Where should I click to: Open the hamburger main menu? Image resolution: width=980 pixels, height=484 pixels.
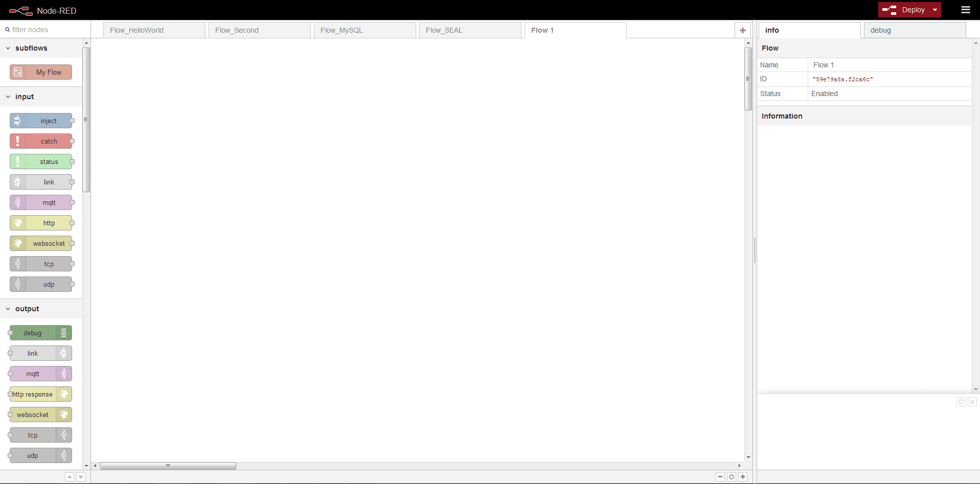(x=965, y=10)
